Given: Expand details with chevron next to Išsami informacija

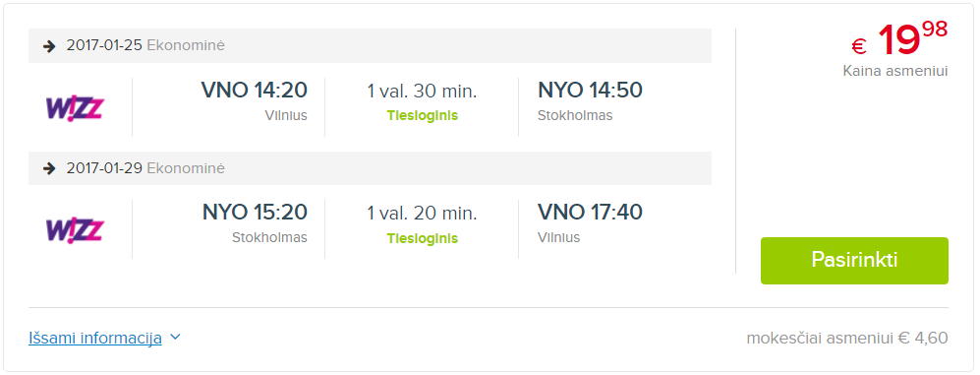Looking at the screenshot, I should point(175,338).
